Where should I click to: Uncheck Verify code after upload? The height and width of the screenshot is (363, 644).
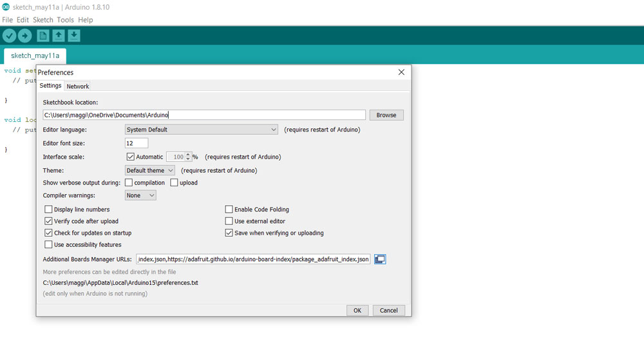point(48,221)
